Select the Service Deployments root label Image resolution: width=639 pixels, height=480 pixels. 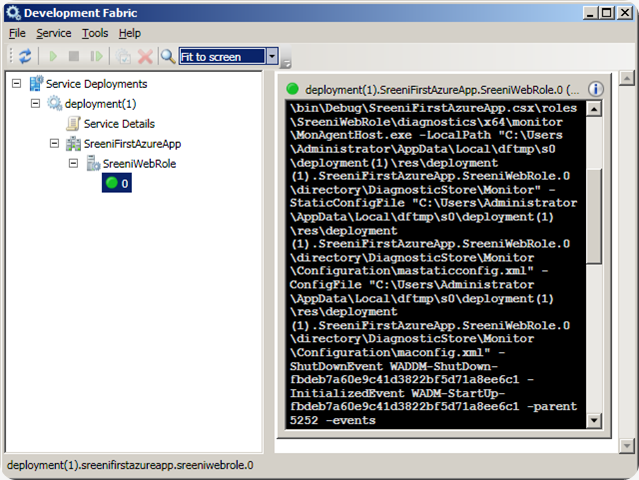tap(96, 84)
